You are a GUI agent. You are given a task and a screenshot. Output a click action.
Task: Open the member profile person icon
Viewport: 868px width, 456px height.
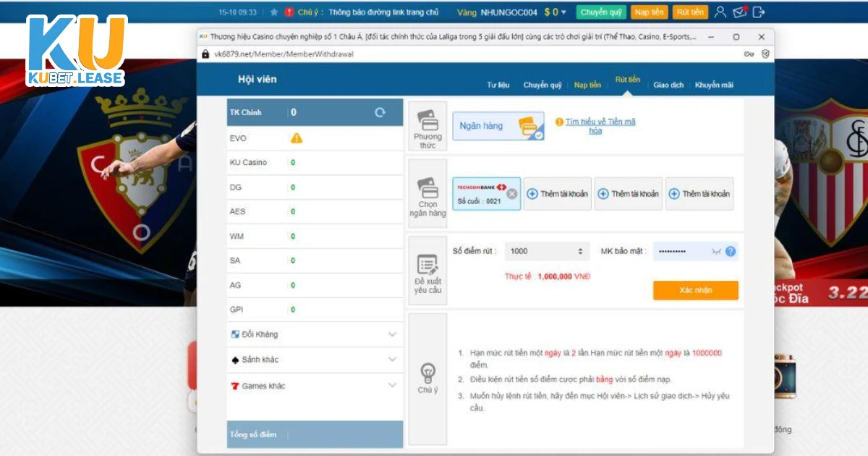(720, 12)
